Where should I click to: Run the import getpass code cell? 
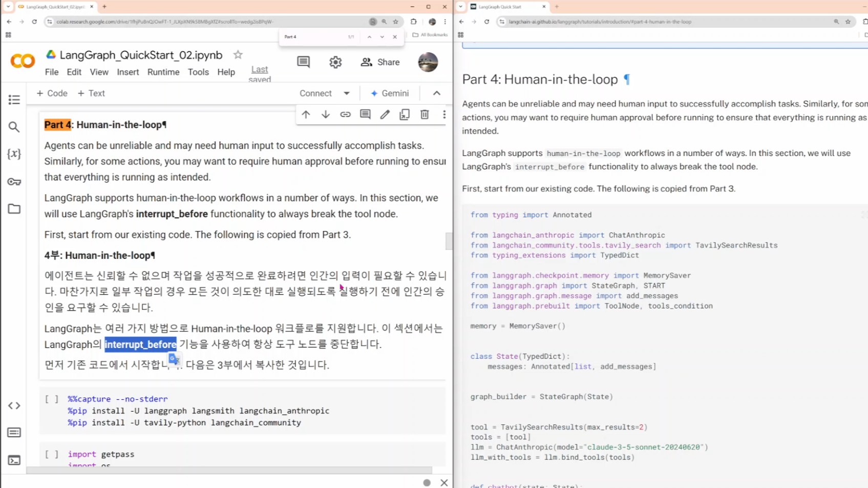click(x=51, y=454)
